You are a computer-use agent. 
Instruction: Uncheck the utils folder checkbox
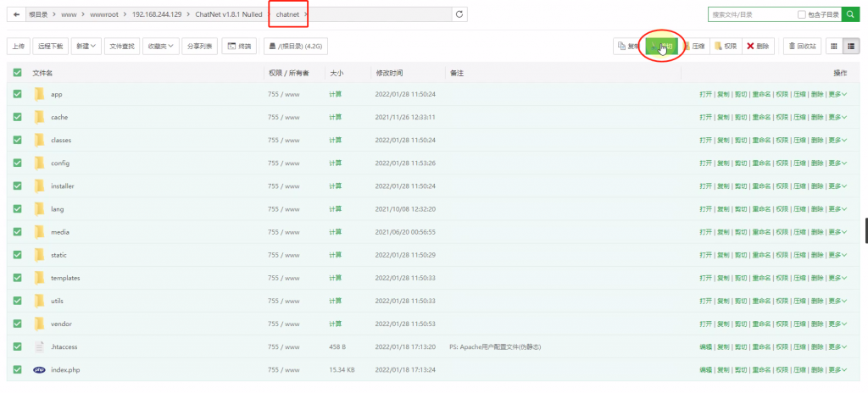coord(17,301)
